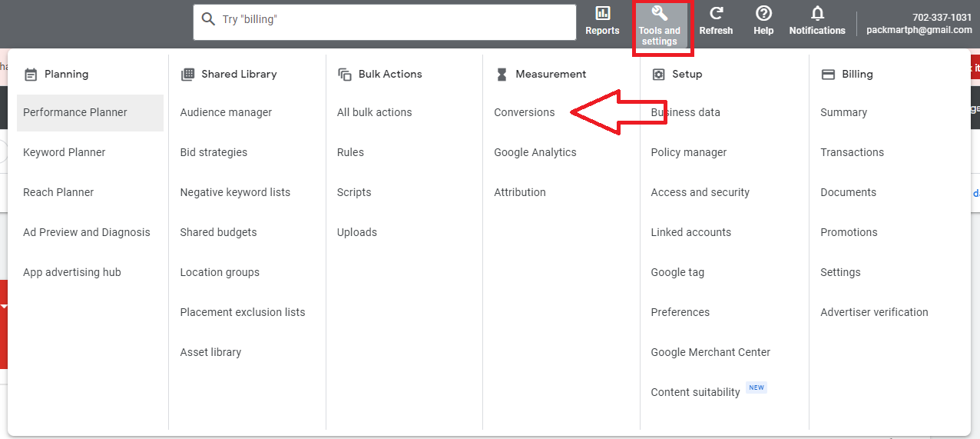Go to All bulk actions

(375, 112)
